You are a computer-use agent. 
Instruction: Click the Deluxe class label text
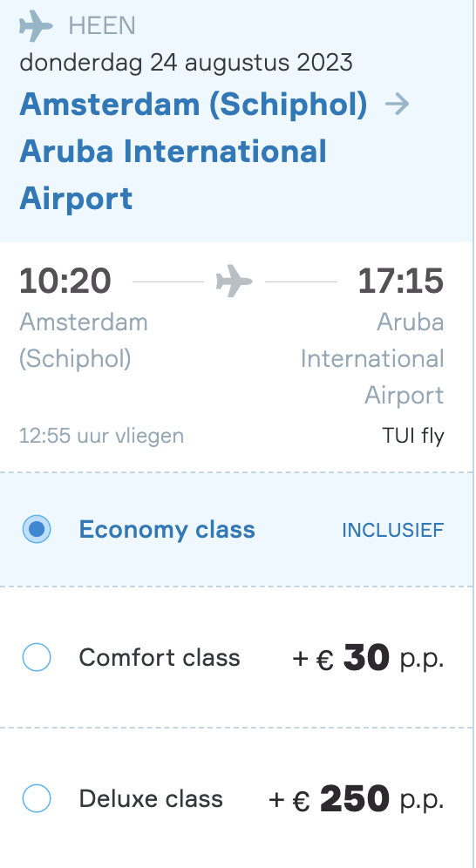click(151, 799)
